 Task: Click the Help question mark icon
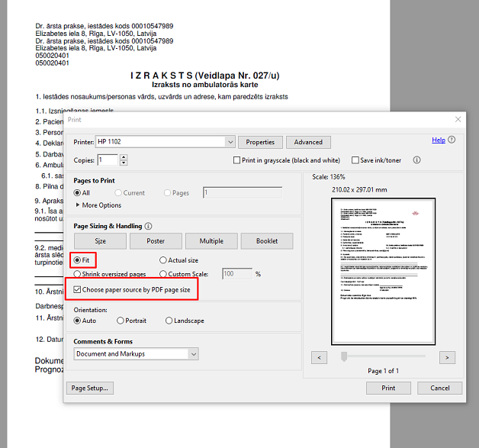(x=452, y=140)
